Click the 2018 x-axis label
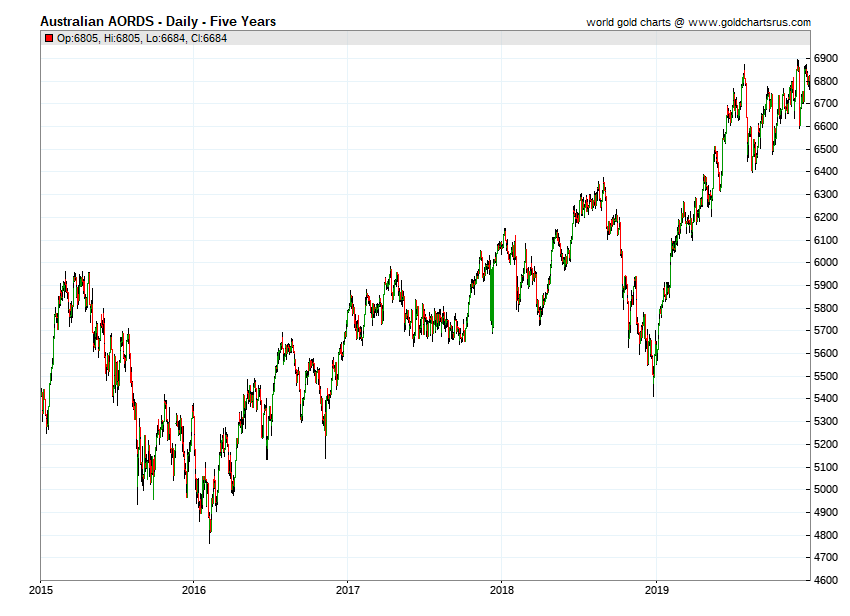 tap(501, 591)
